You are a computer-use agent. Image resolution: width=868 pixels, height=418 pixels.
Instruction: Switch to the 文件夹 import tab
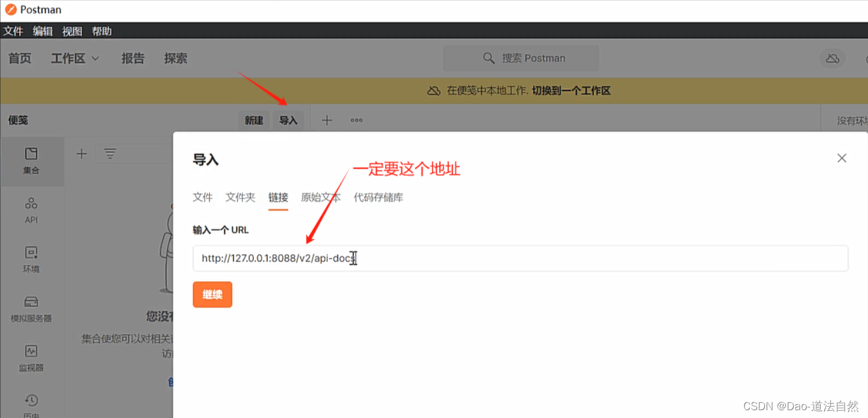point(241,197)
